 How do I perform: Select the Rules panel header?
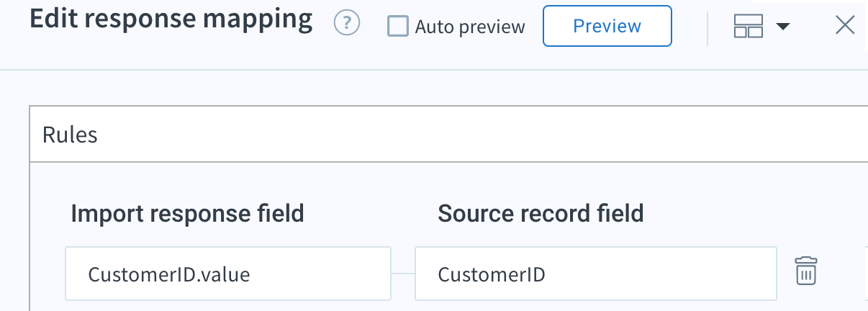(x=448, y=135)
